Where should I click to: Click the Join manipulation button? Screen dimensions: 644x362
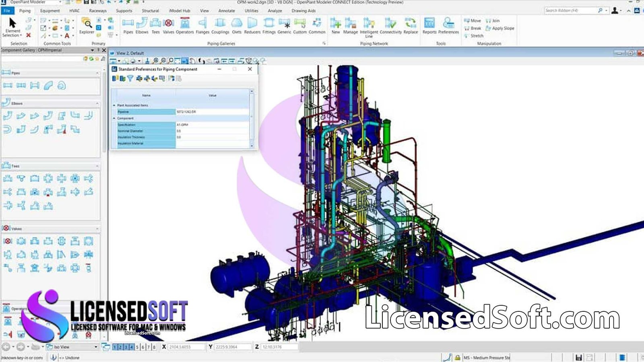tap(492, 21)
